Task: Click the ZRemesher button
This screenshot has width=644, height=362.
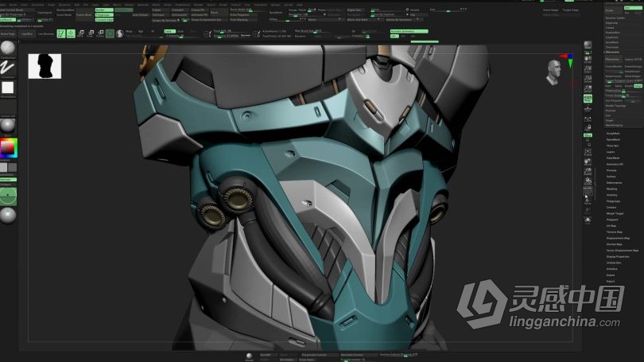Action: point(612,60)
